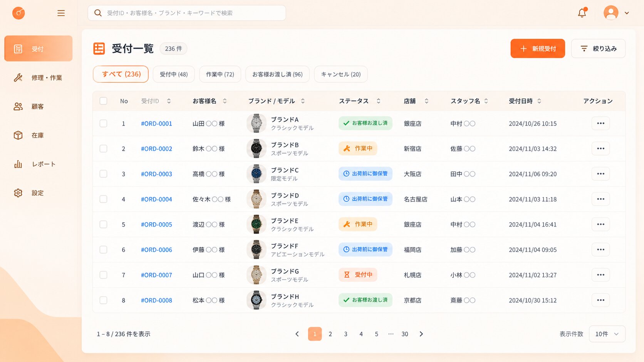Viewport: 644px width, 362px height.
Task: Click the user avatar icon
Action: pos(611,13)
